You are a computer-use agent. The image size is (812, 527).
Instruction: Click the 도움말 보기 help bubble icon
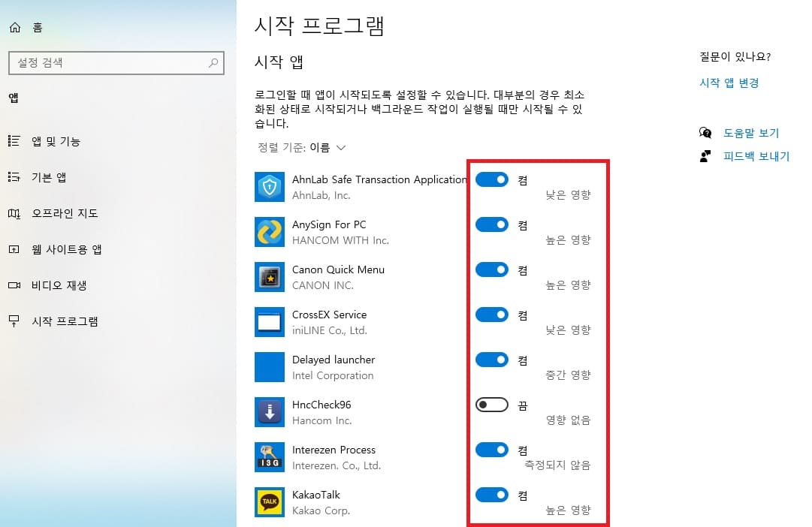(705, 133)
